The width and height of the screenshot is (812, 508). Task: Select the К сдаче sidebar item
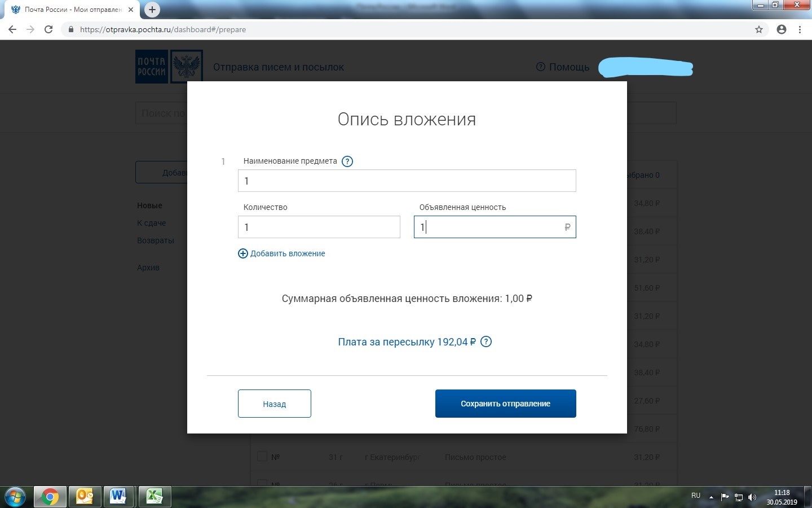point(151,223)
